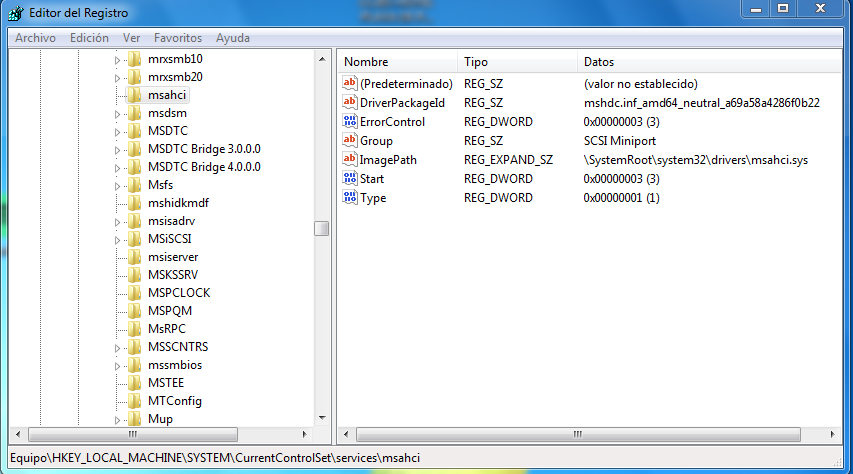Viewport: 853px width, 474px height.
Task: Select the Mup key label
Action: [x=160, y=418]
